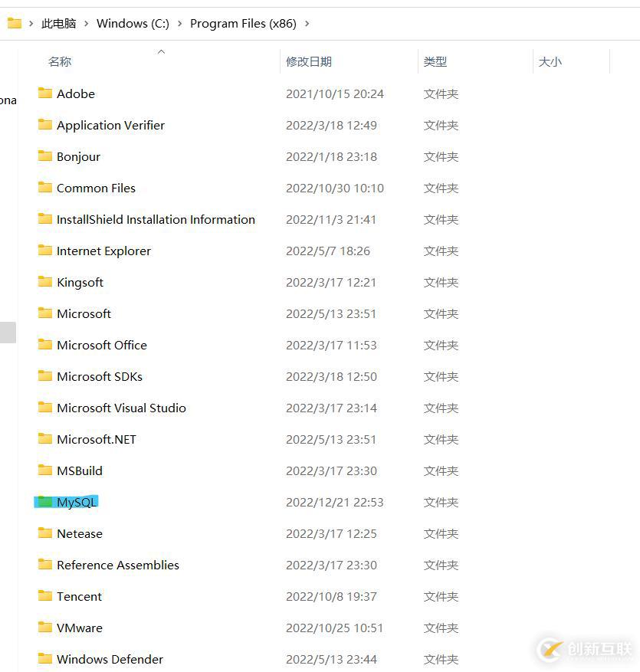Select the Common Files folder name
The height and width of the screenshot is (672, 640).
(x=96, y=188)
